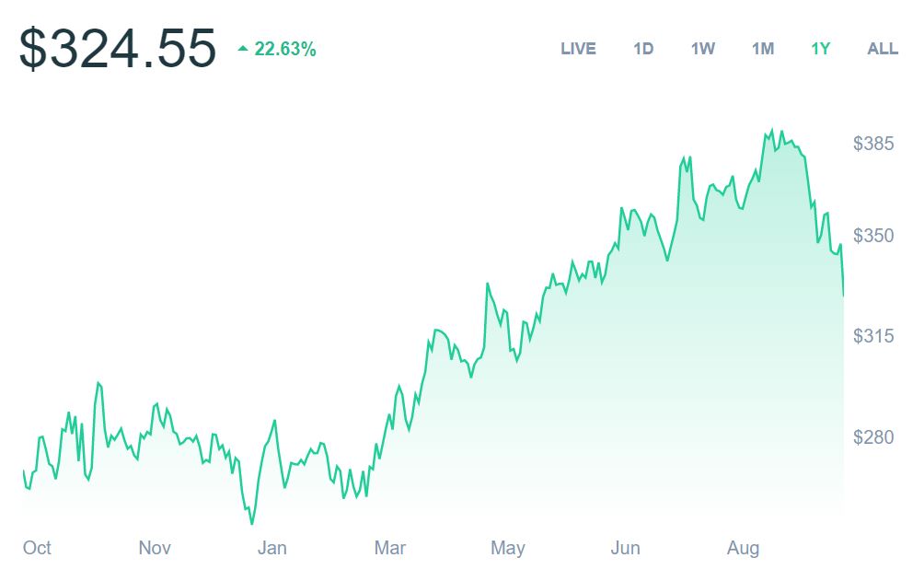This screenshot has height=581, width=924.
Task: Click the Nov label on timeline
Action: click(x=155, y=549)
